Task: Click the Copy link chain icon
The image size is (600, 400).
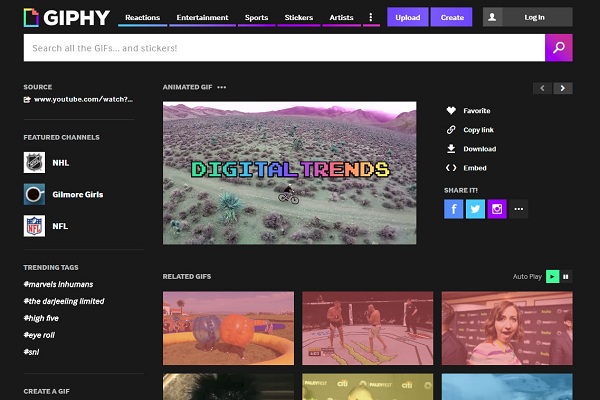Action: pos(451,130)
